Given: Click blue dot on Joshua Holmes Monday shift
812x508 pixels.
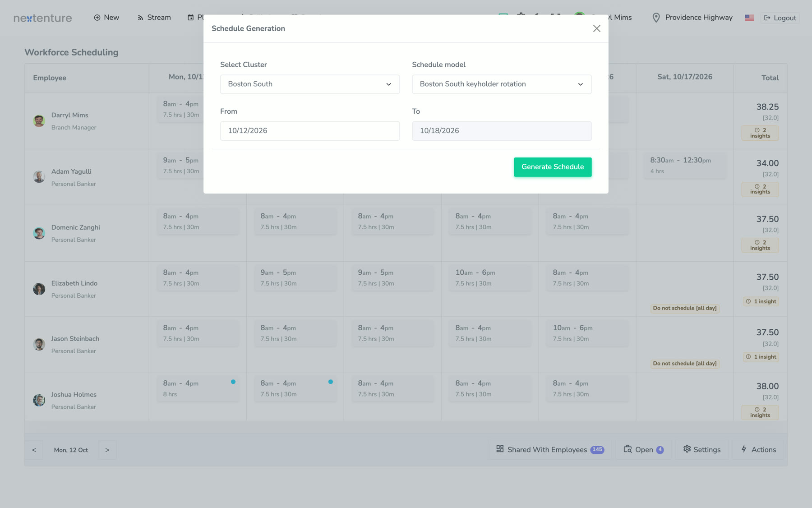Looking at the screenshot, I should click(x=233, y=382).
